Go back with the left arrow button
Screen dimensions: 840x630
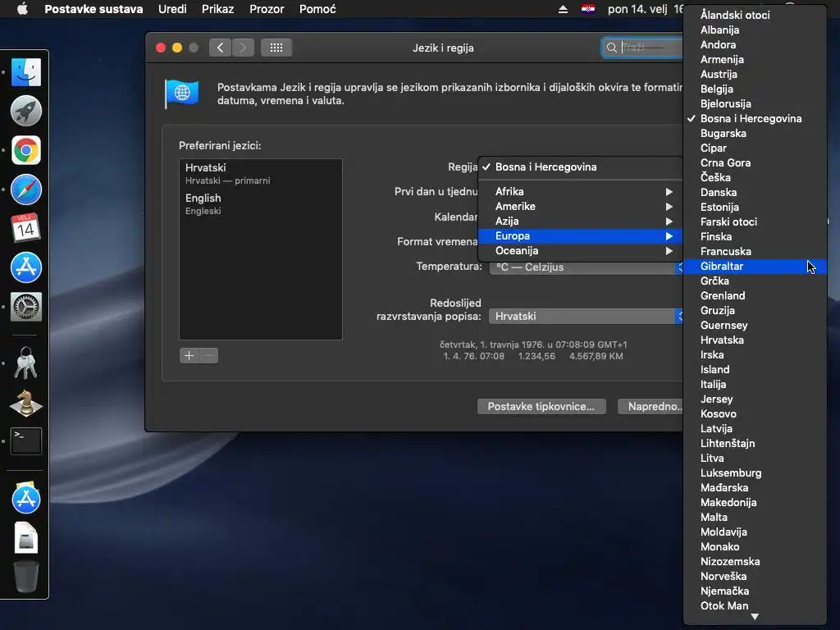coord(220,48)
